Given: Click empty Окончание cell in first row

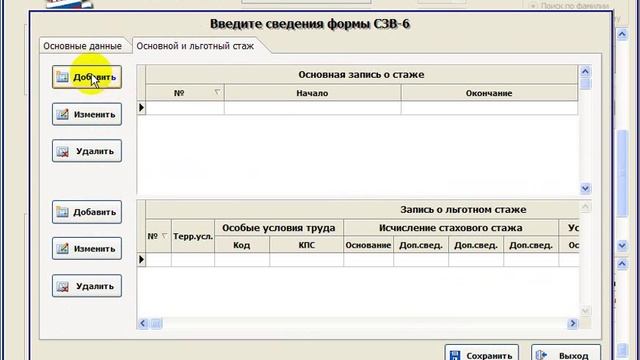Looking at the screenshot, I should (489, 108).
